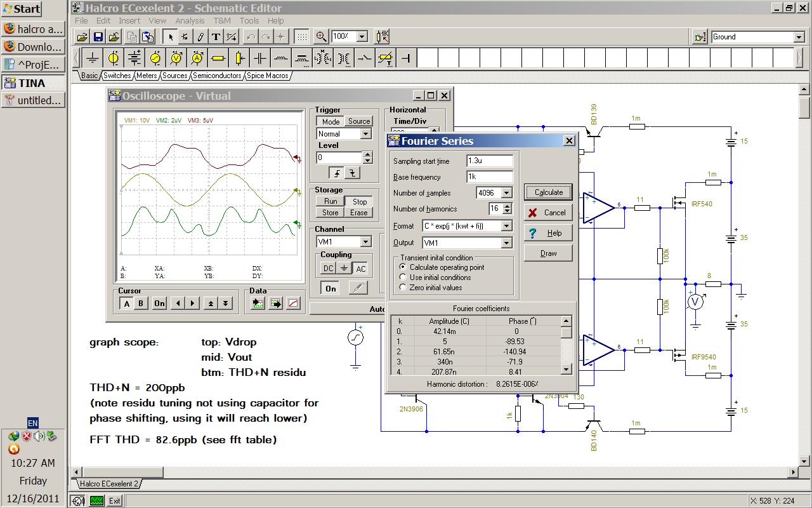Place a switch component from toolbar

click(x=365, y=58)
